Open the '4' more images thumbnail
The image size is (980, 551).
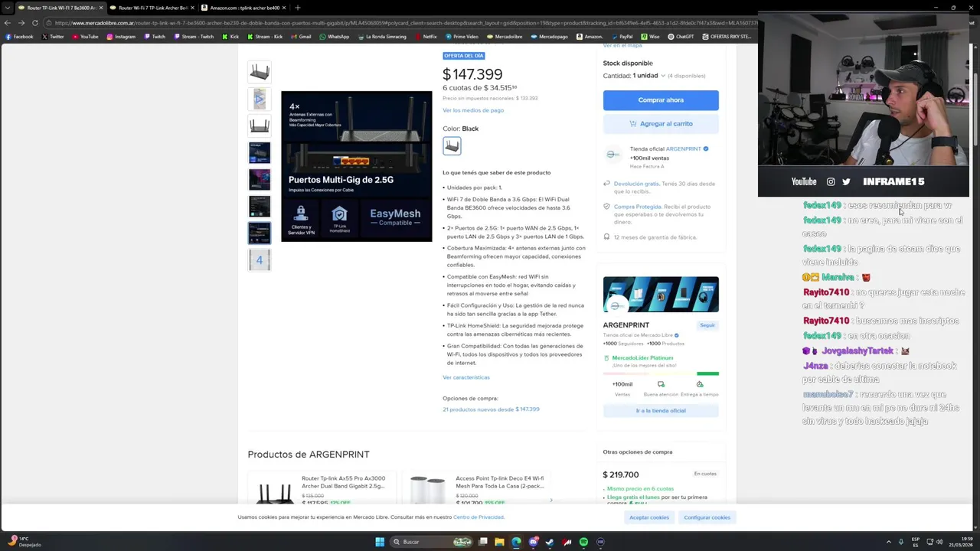coord(260,259)
